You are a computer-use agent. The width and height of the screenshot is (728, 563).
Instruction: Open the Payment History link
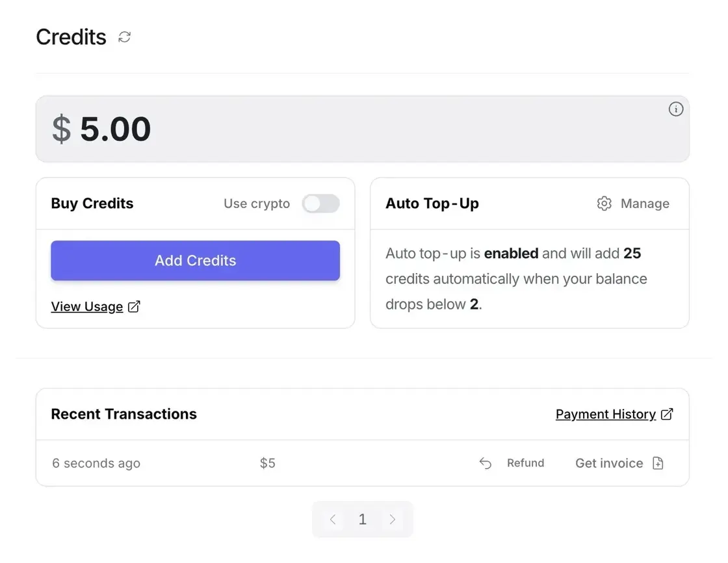605,414
